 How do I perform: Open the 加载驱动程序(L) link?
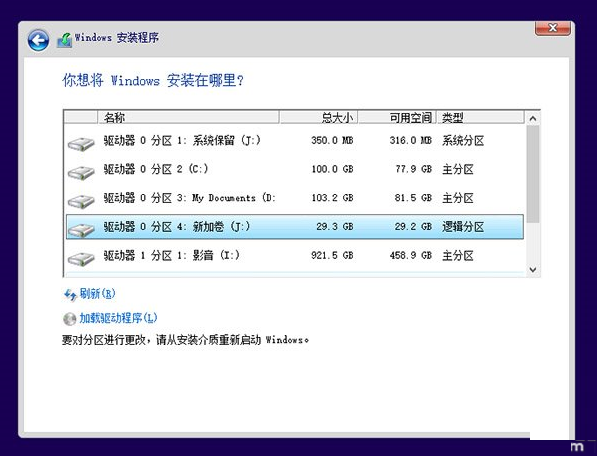click(118, 318)
